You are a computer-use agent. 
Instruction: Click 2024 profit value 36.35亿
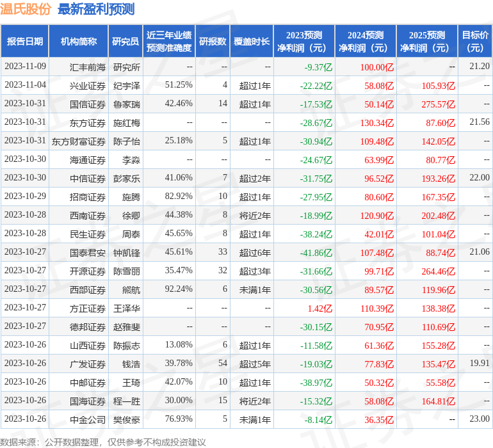[x=379, y=420]
